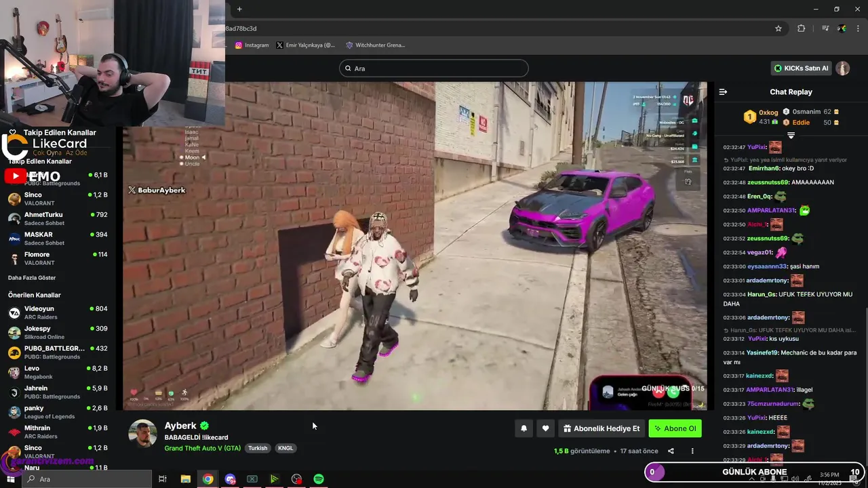
Task: Click chat user zeussnutss69 saying AMAAAAAAAN
Action: coord(768,182)
